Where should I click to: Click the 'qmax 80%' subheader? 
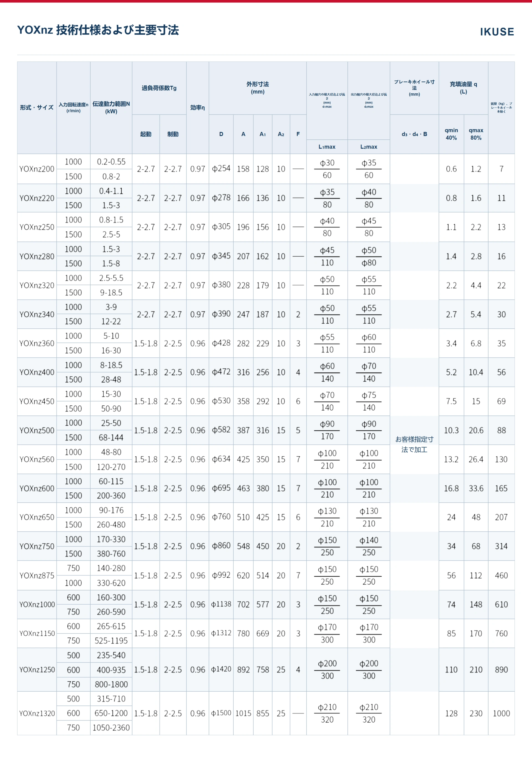[x=476, y=134]
